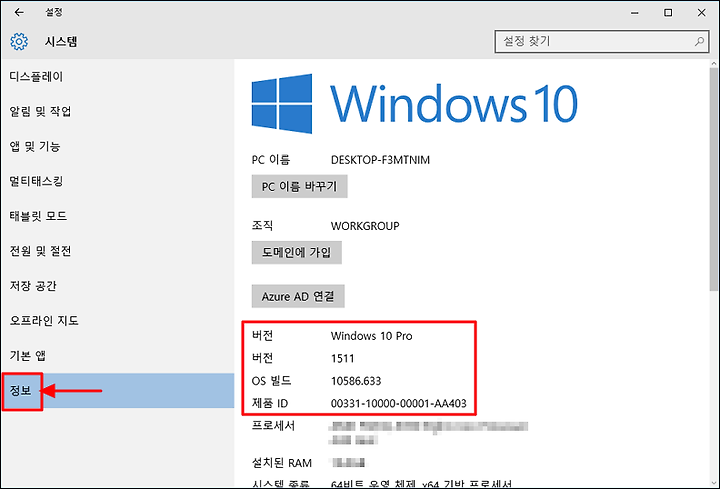Click the vertical scrollbar thumb
720x489 pixels.
(713, 179)
